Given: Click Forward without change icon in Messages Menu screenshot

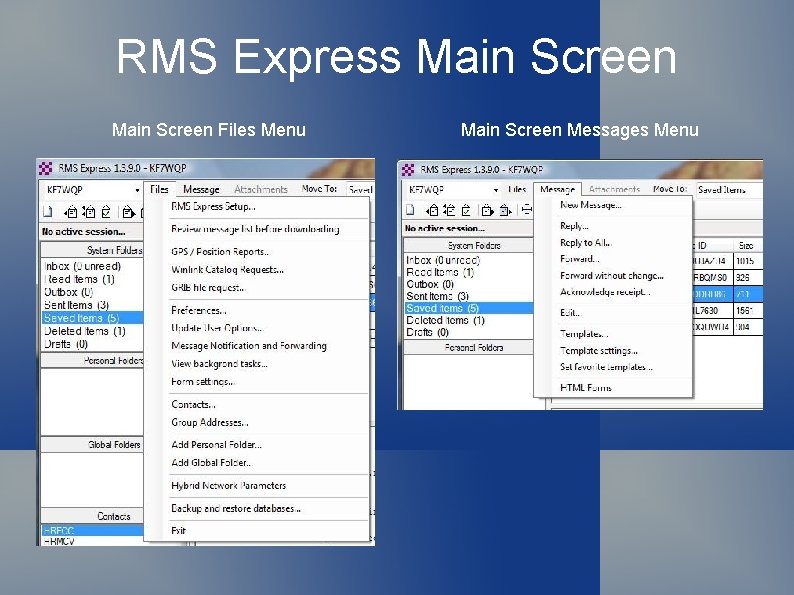Looking at the screenshot, I should tap(505, 210).
